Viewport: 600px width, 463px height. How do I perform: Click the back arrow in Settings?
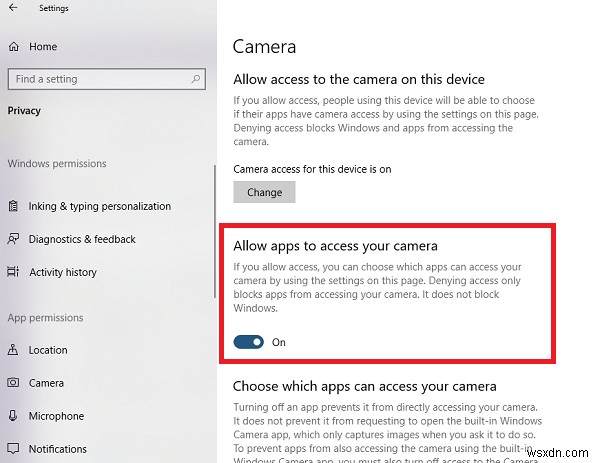(12, 9)
